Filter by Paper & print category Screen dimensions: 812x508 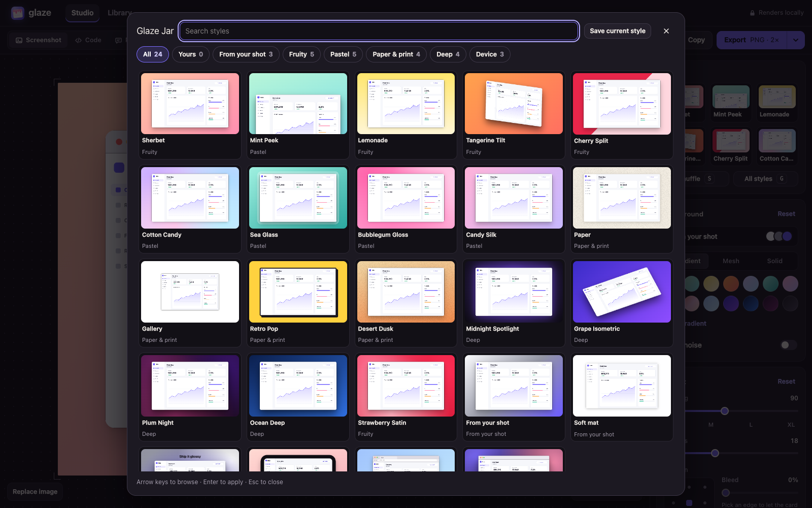point(396,54)
